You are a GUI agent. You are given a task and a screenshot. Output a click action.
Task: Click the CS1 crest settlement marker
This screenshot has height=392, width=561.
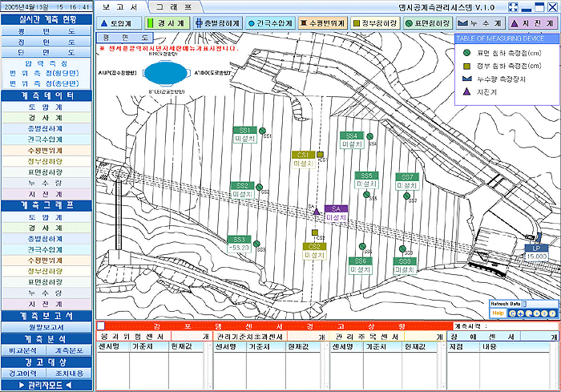320,154
